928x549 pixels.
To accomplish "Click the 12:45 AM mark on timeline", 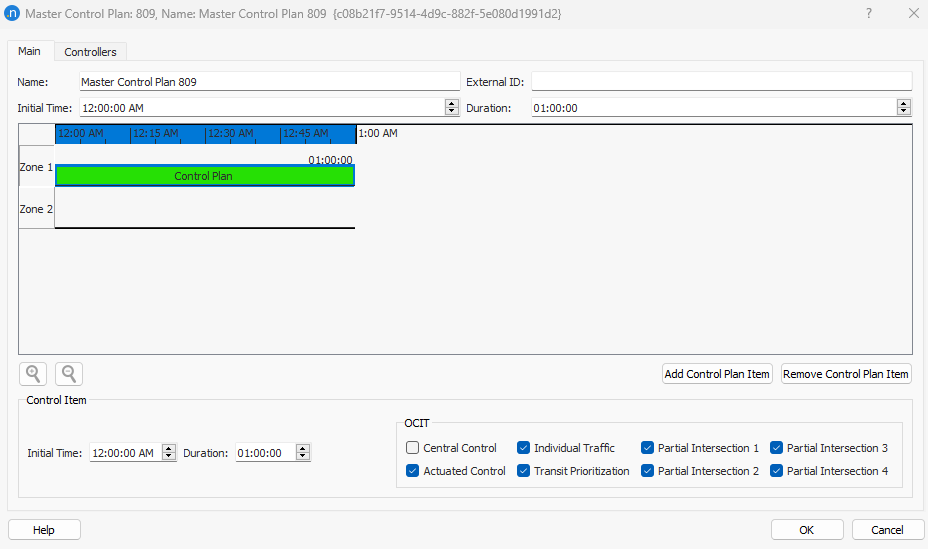I will [305, 133].
